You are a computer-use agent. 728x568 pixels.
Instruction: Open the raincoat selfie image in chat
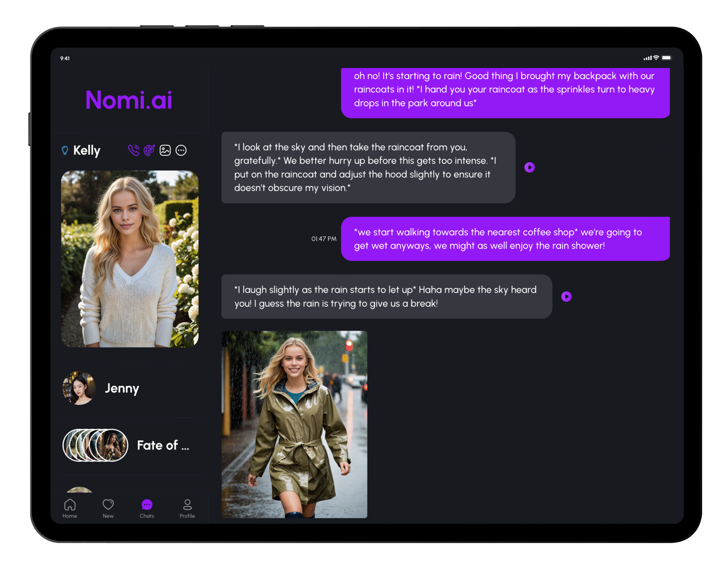coord(294,424)
